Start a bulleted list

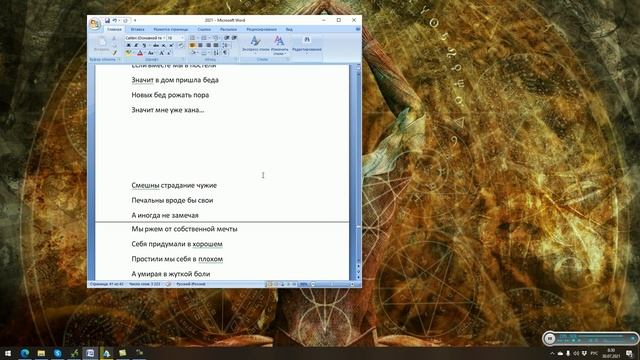192,38
